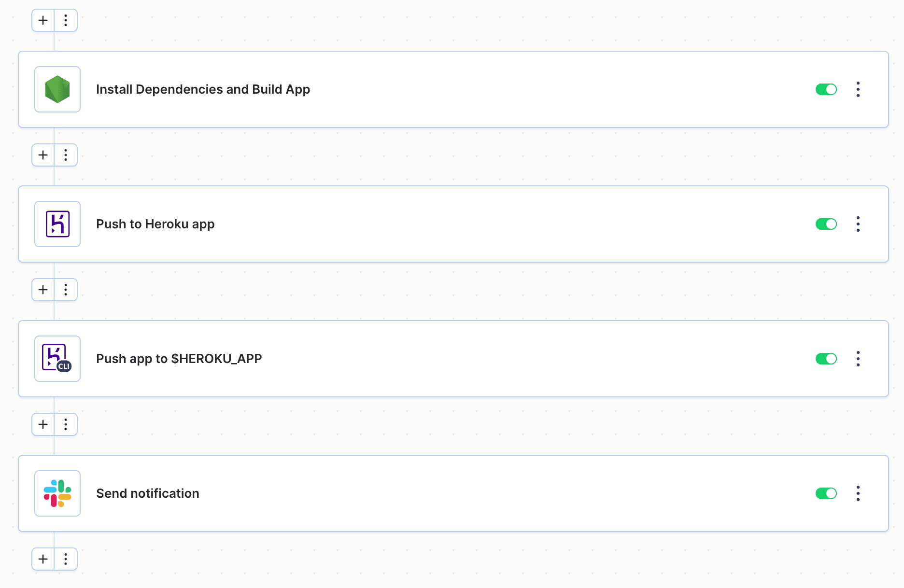Open the three-dot menu on Push app to $HEROKU_APP
The image size is (904, 588).
click(x=858, y=359)
